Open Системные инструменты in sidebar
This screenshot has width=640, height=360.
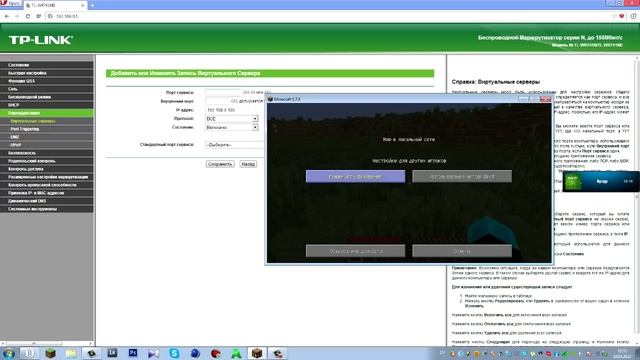pyautogui.click(x=47, y=209)
